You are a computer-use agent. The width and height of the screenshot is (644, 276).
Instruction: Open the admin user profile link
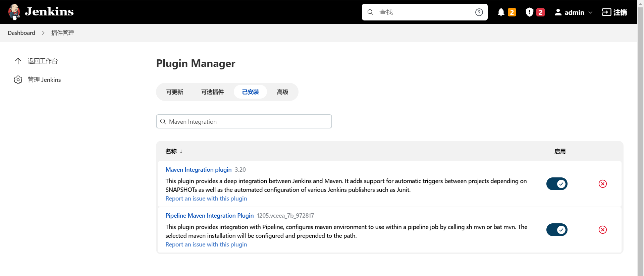[569, 12]
